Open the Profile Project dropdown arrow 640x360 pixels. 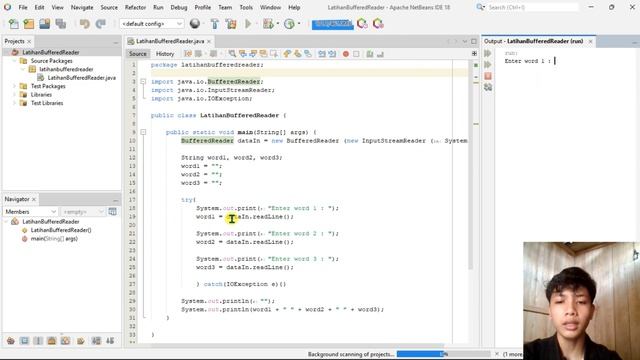click(299, 24)
